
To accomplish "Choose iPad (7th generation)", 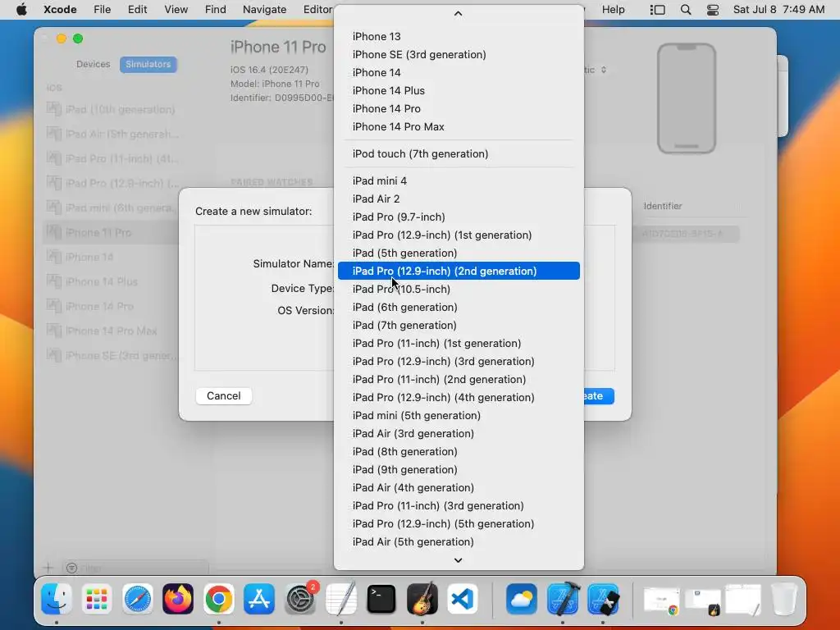I will coord(459,325).
